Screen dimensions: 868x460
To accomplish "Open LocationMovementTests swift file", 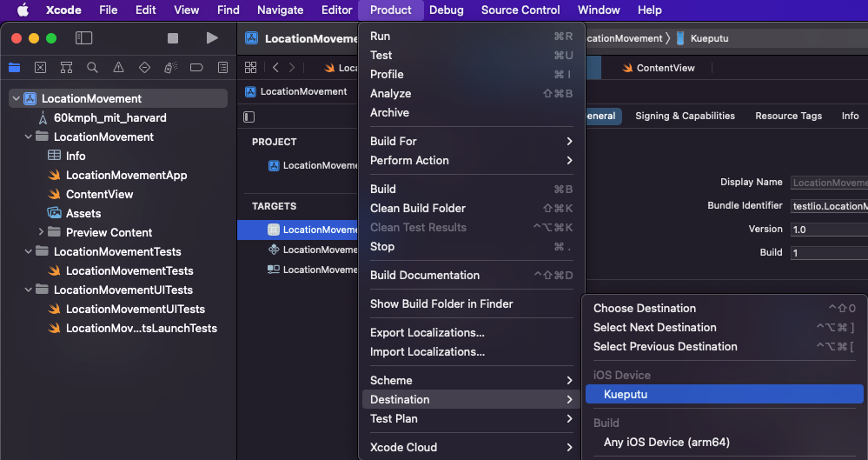I will pyautogui.click(x=121, y=270).
